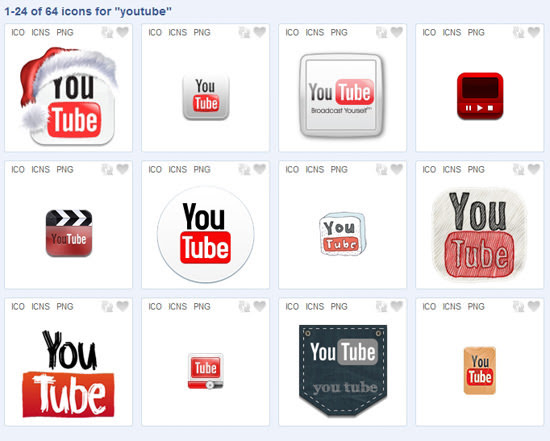Download pencil-sketched YouTube icon as PNG
The height and width of the screenshot is (441, 550).
pos(476,169)
